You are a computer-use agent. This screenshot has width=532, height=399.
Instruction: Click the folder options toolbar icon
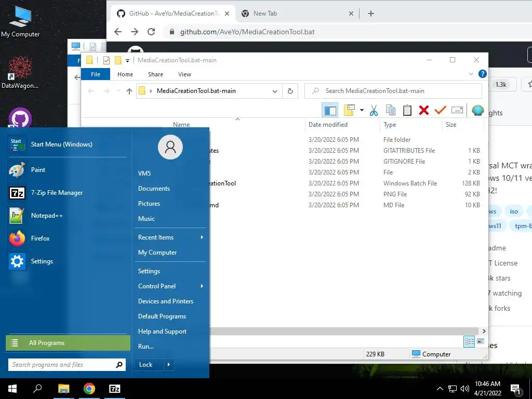(x=349, y=110)
